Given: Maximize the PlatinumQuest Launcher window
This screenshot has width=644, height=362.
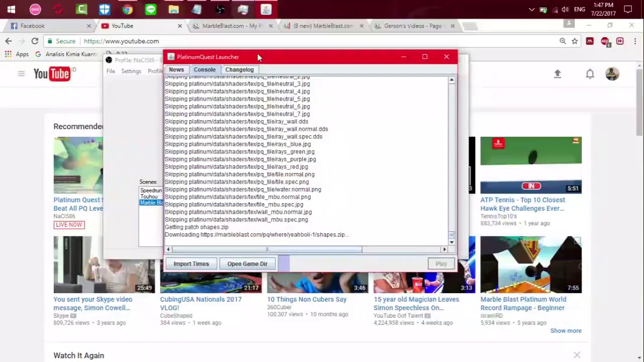Looking at the screenshot, I should (425, 57).
